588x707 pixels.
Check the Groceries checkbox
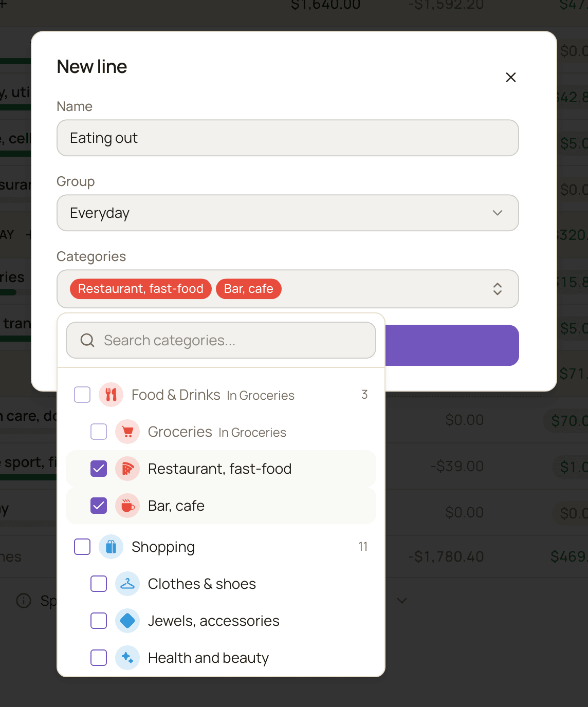pyautogui.click(x=99, y=432)
